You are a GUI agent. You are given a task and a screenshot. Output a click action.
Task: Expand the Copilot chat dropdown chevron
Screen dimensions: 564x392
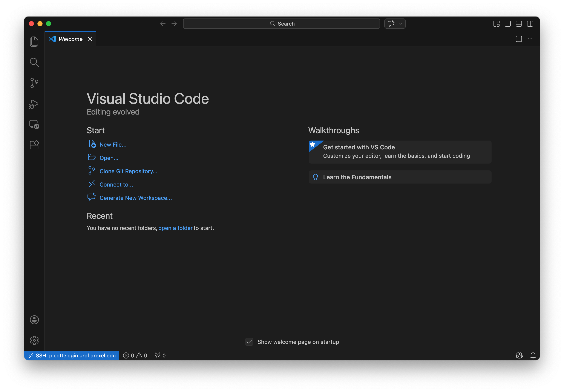pos(401,24)
